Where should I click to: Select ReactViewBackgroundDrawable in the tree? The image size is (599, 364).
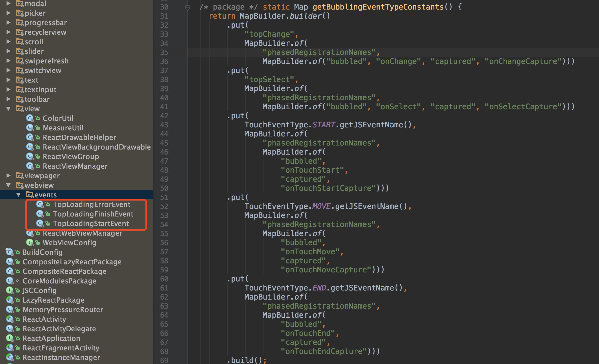point(97,147)
